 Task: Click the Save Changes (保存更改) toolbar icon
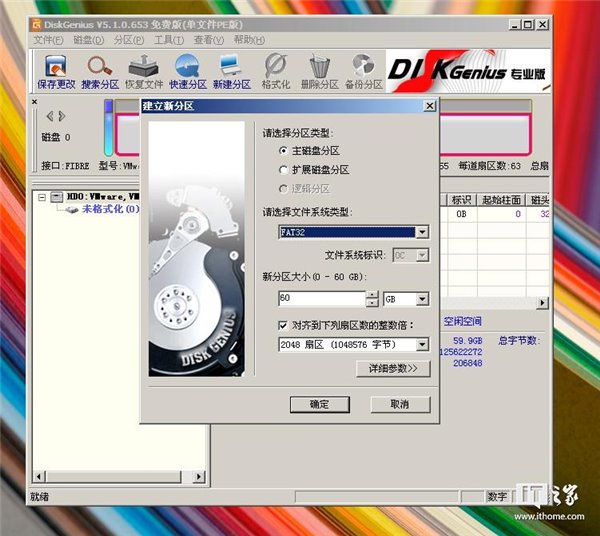pyautogui.click(x=56, y=72)
